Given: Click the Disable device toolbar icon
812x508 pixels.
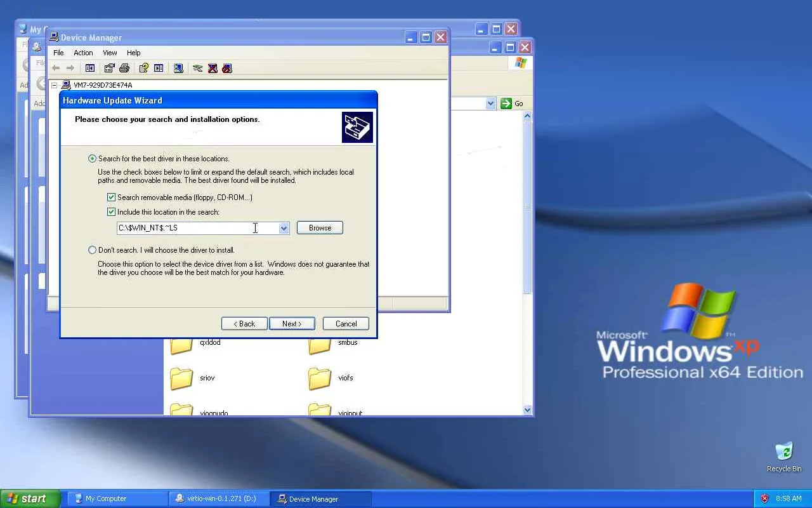Looking at the screenshot, I should [227, 68].
